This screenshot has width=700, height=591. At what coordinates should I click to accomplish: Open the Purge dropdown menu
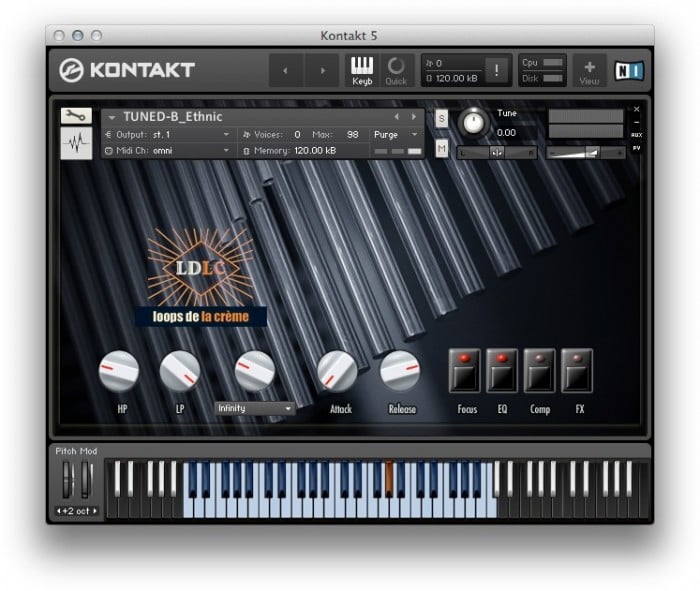point(396,135)
